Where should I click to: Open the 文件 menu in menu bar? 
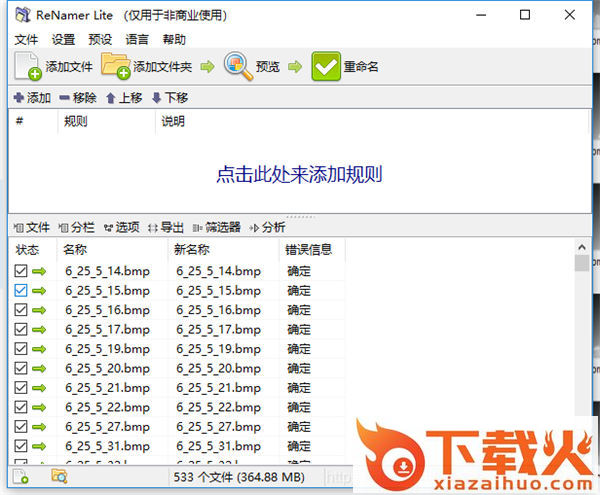(26, 39)
